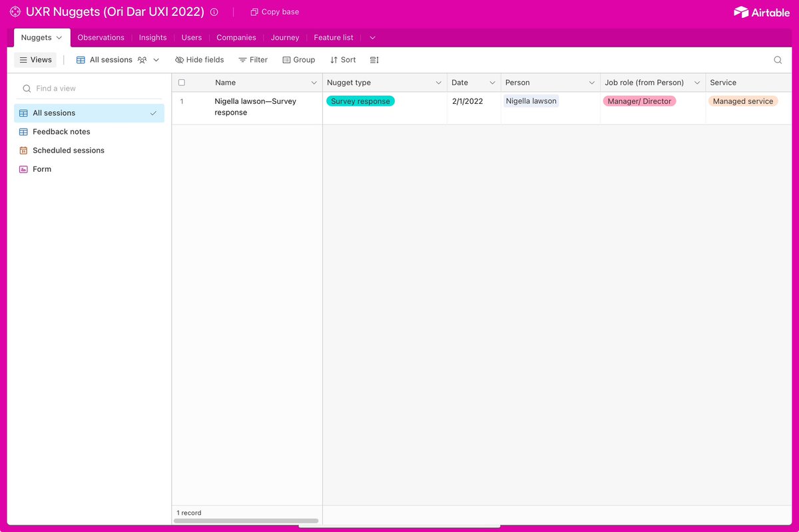Toggle the Views sidebar button

[x=36, y=60]
